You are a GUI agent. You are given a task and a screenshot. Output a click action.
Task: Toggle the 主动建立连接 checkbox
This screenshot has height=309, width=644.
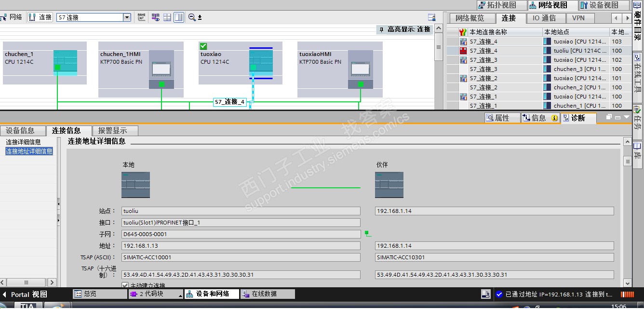coord(125,285)
